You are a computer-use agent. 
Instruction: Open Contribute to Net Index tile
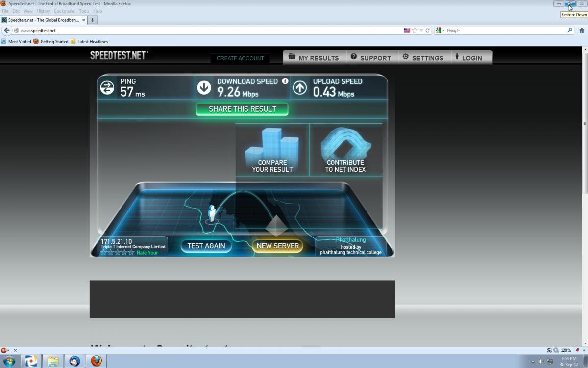click(x=346, y=149)
